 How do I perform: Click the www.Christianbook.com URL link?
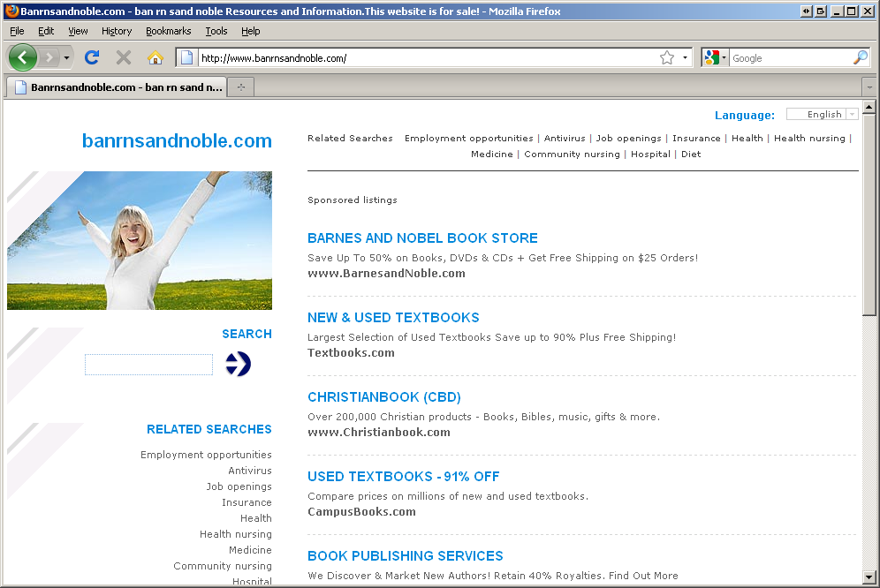tap(379, 432)
